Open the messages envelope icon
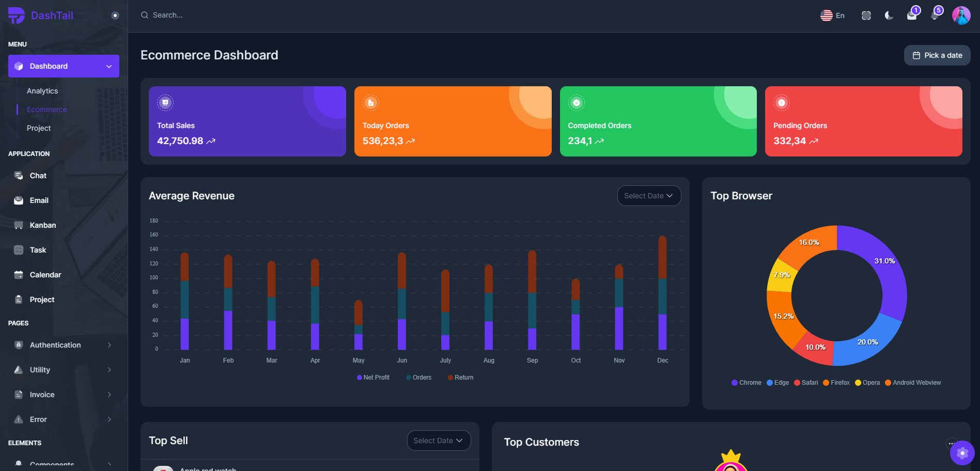 pyautogui.click(x=911, y=15)
